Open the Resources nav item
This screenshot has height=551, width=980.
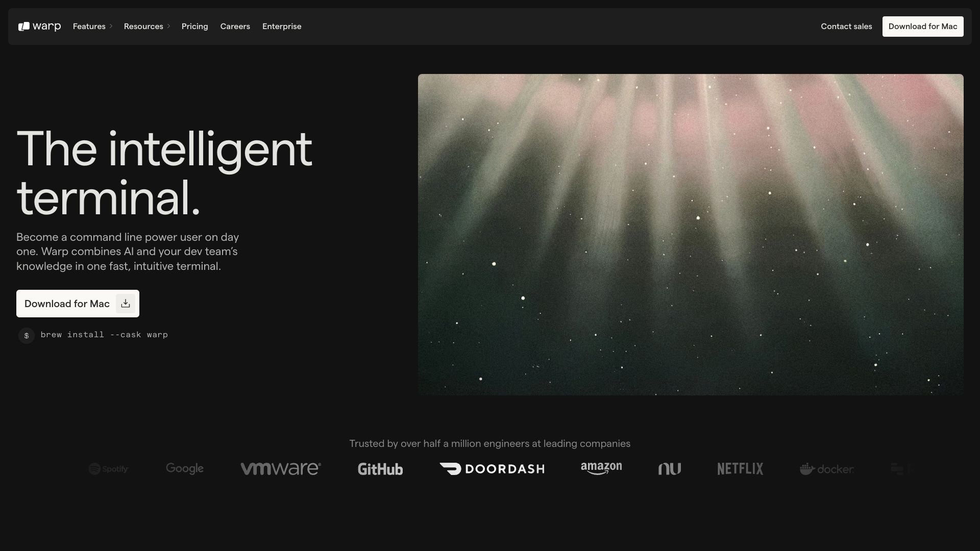tap(143, 27)
